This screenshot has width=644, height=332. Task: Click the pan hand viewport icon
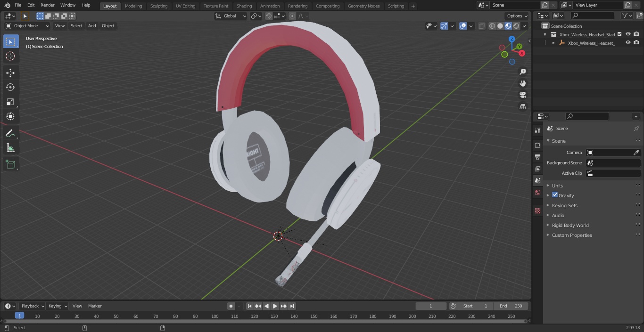[x=522, y=83]
